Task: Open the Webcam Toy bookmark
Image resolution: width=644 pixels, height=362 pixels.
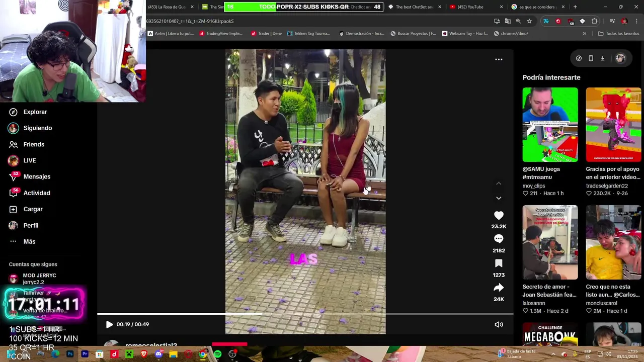Action: (465, 34)
